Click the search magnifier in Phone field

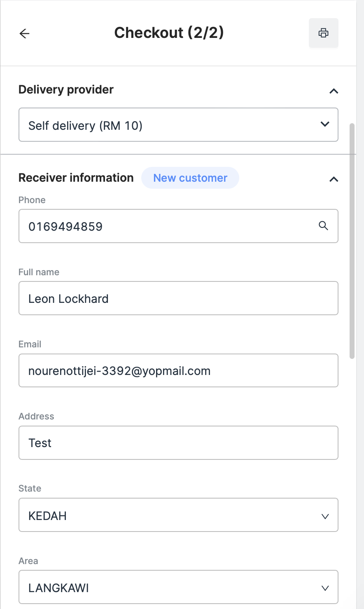[324, 226]
